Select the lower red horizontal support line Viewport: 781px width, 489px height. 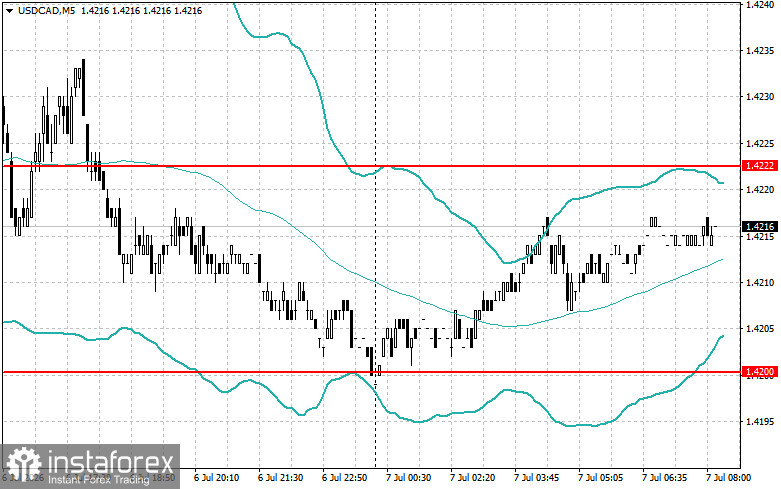tap(371, 372)
